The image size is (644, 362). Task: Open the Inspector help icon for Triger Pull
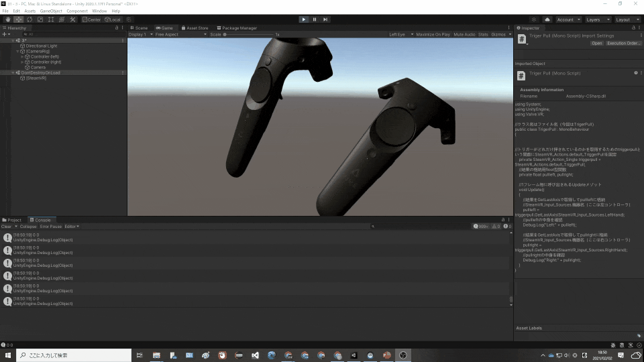point(636,73)
